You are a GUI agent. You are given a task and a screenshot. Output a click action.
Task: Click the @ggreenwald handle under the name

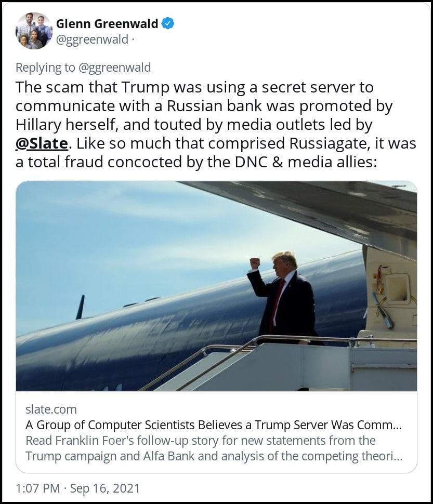point(92,40)
